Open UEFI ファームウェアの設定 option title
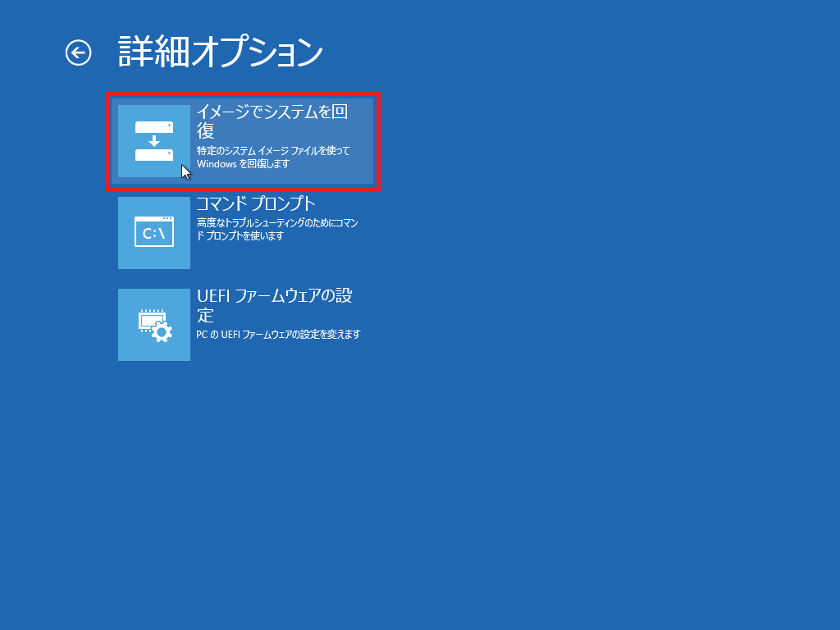840x630 pixels. point(274,305)
